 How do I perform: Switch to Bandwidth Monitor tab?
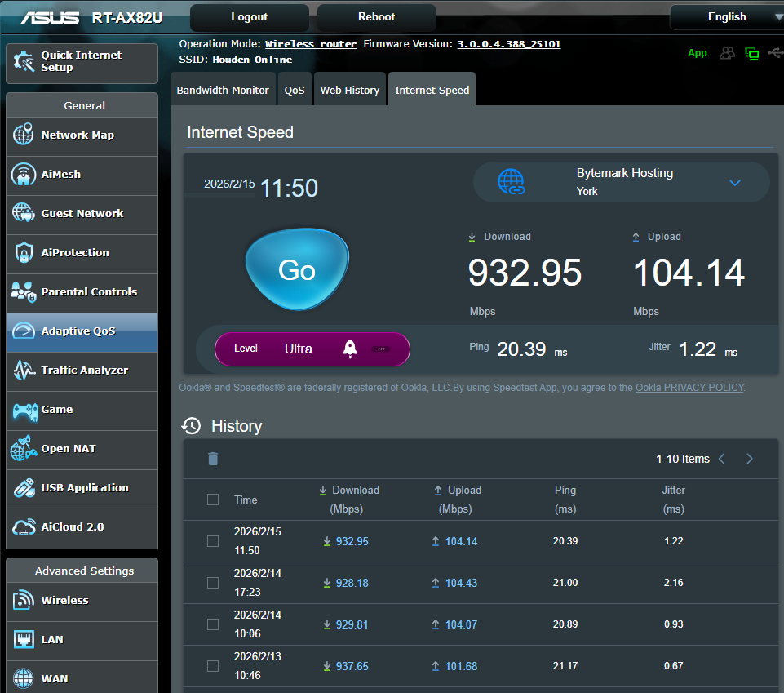pyautogui.click(x=223, y=90)
